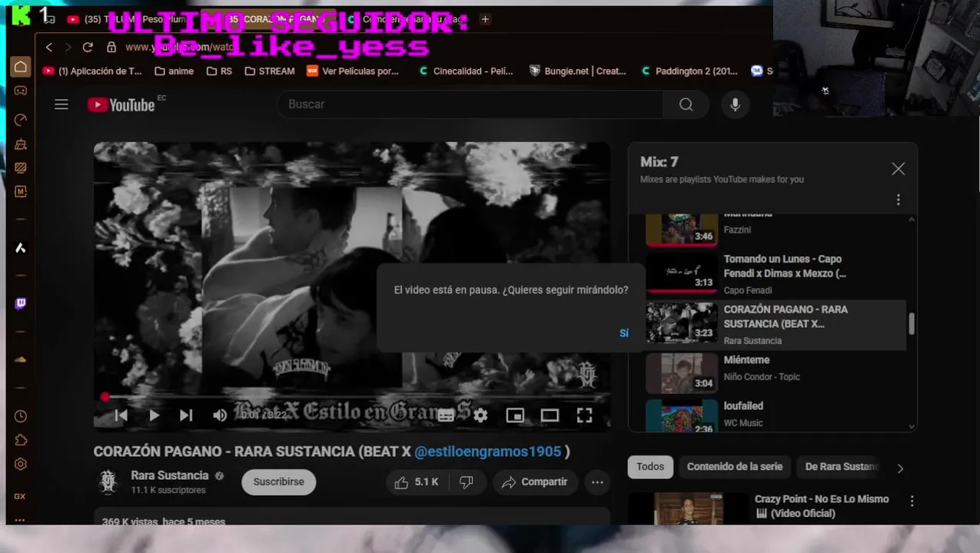Skip to the next video in player
980x553 pixels.
pos(186,416)
